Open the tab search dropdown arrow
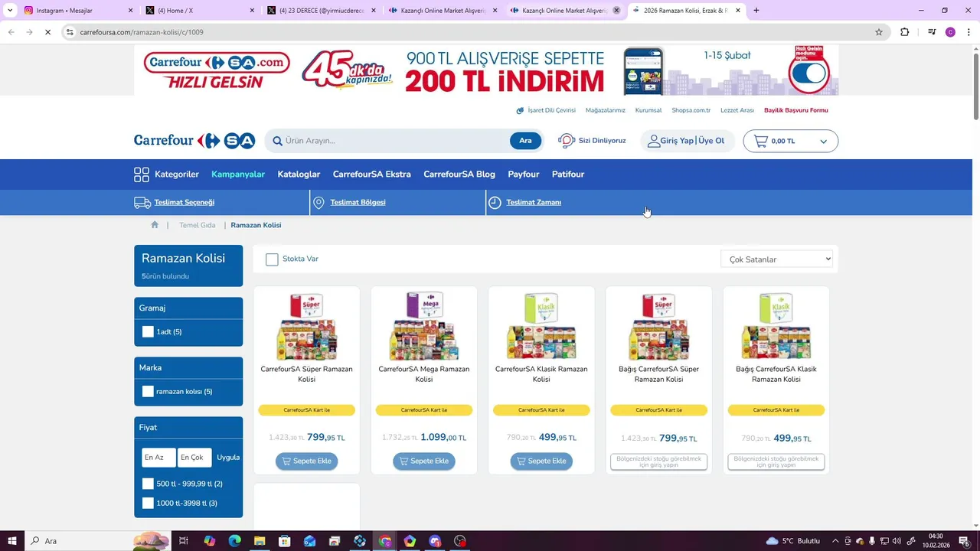Viewport: 980px width, 551px height. coord(10,11)
